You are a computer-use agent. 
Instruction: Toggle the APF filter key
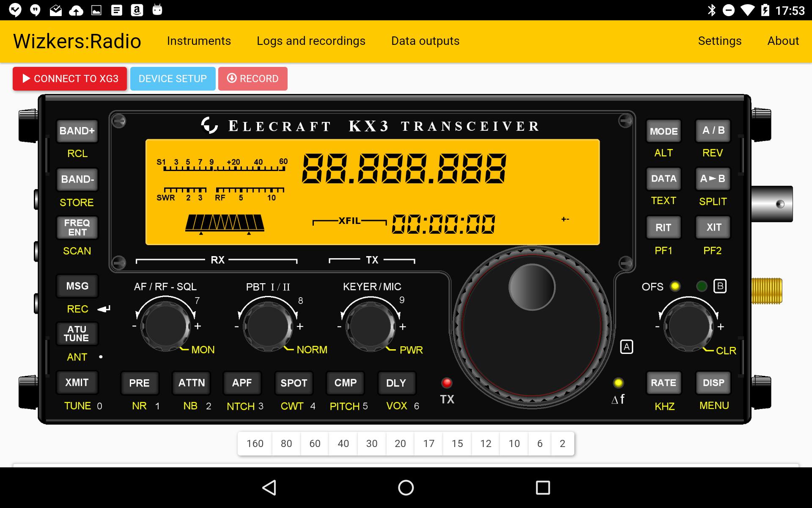coord(242,383)
